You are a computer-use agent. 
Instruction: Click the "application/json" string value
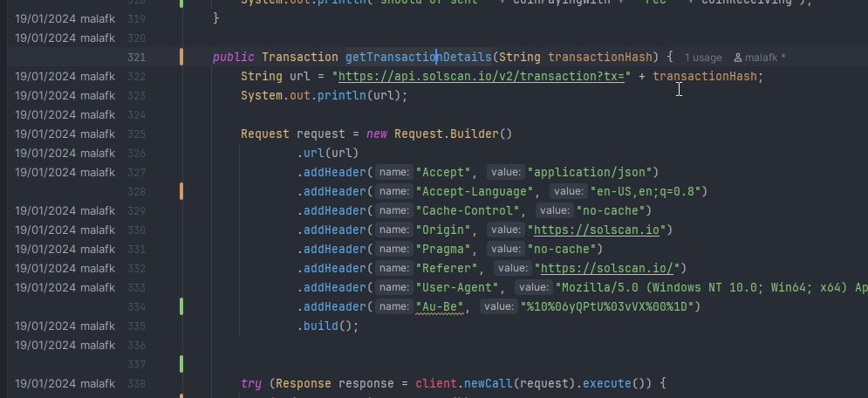590,172
